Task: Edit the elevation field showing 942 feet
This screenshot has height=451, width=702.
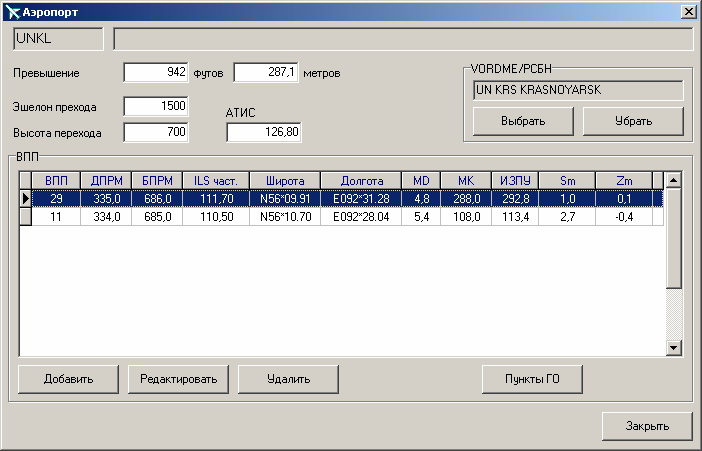Action: pyautogui.click(x=156, y=73)
